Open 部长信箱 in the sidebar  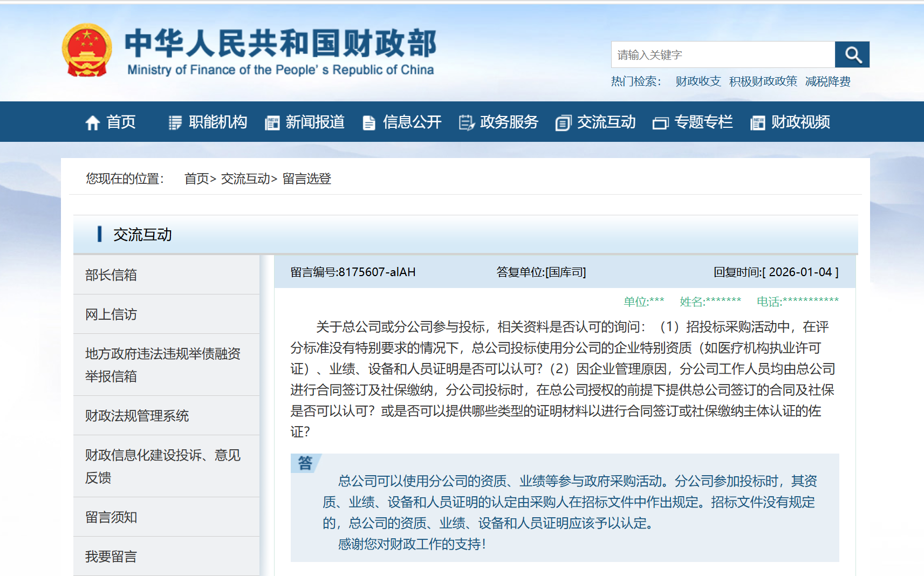166,275
